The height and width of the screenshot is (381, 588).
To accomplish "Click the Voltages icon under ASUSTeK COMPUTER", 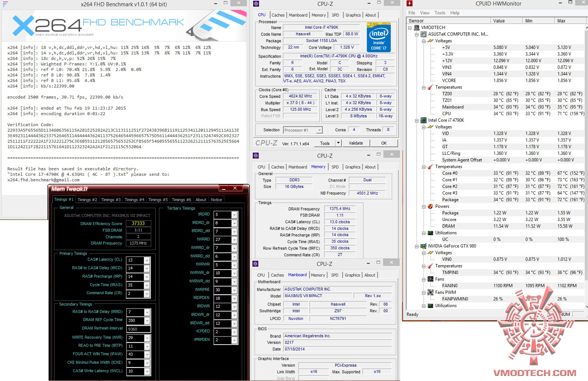I will point(431,41).
